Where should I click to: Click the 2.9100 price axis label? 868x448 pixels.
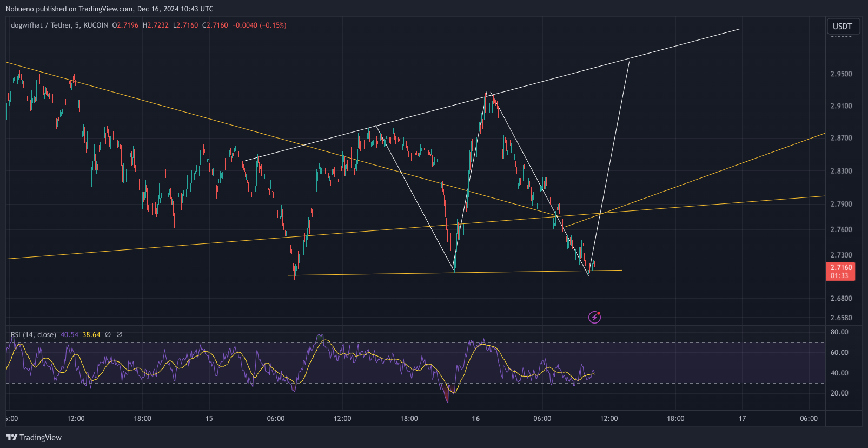tap(841, 106)
